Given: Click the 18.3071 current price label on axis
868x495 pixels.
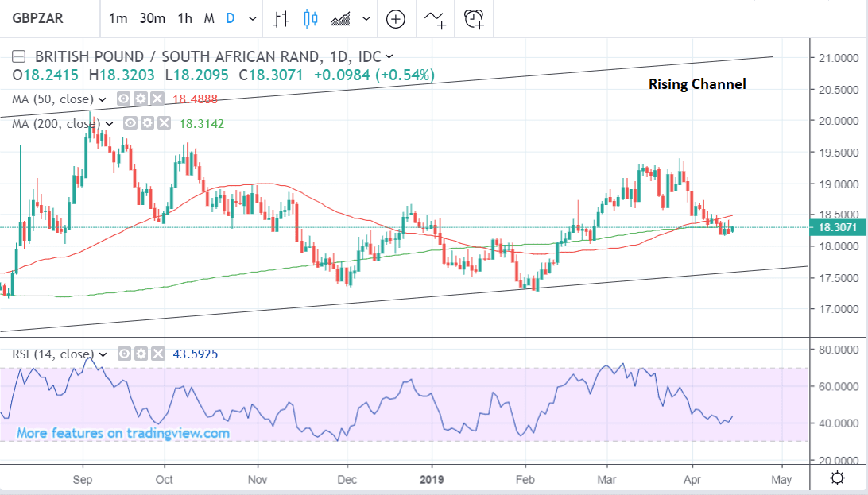Looking at the screenshot, I should (x=836, y=228).
